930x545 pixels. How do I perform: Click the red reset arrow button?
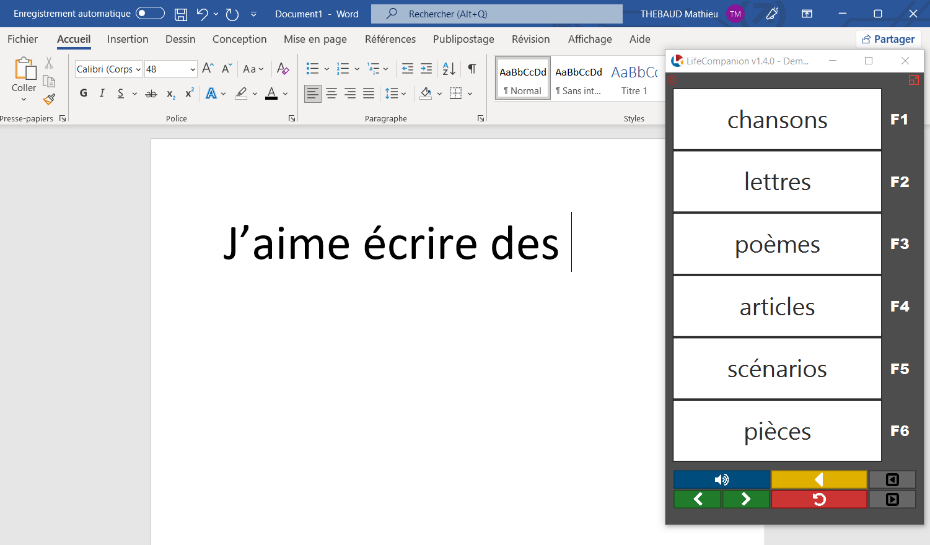pos(818,499)
